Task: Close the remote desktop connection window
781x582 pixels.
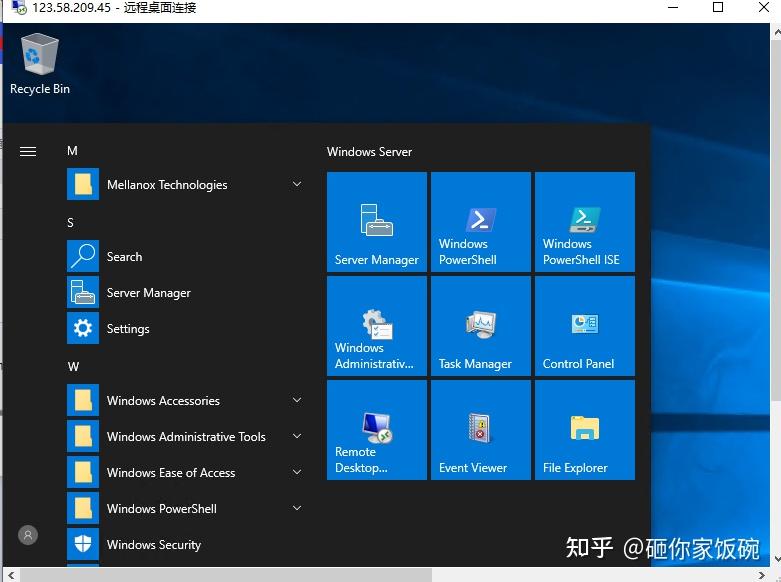Action: 764,7
